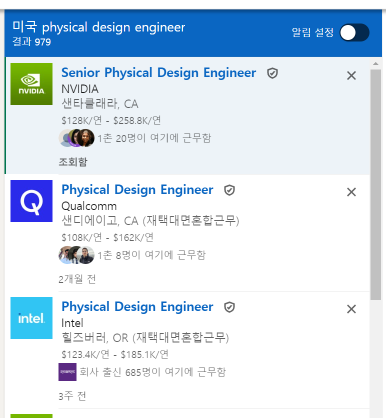Open the Intel company logo
Image resolution: width=386 pixels, height=418 pixels.
coord(31,318)
